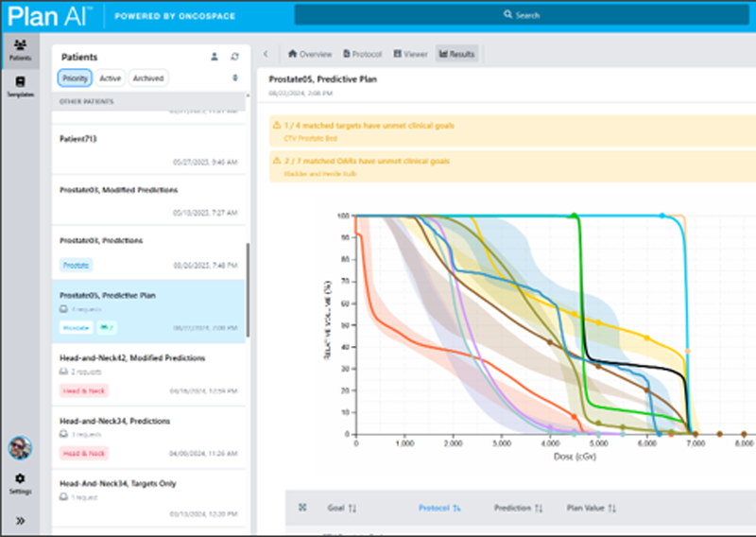Click the user profile avatar

click(x=20, y=447)
